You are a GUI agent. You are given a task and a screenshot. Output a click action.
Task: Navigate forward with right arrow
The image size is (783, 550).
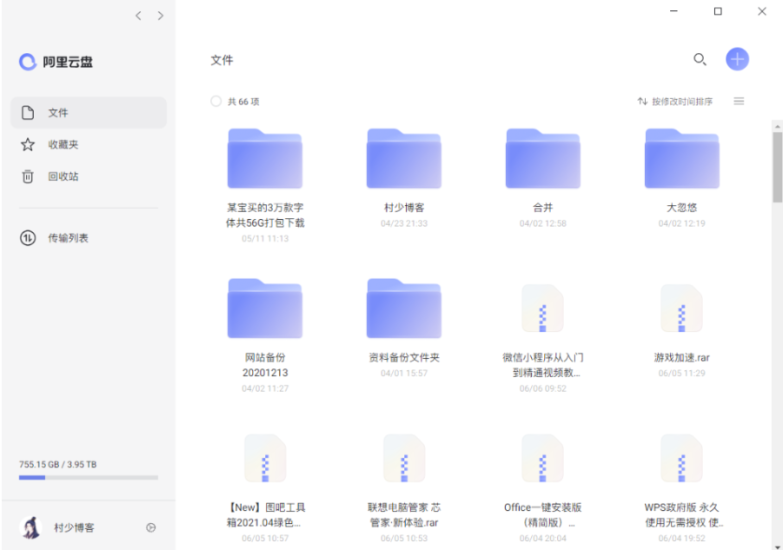pos(160,15)
